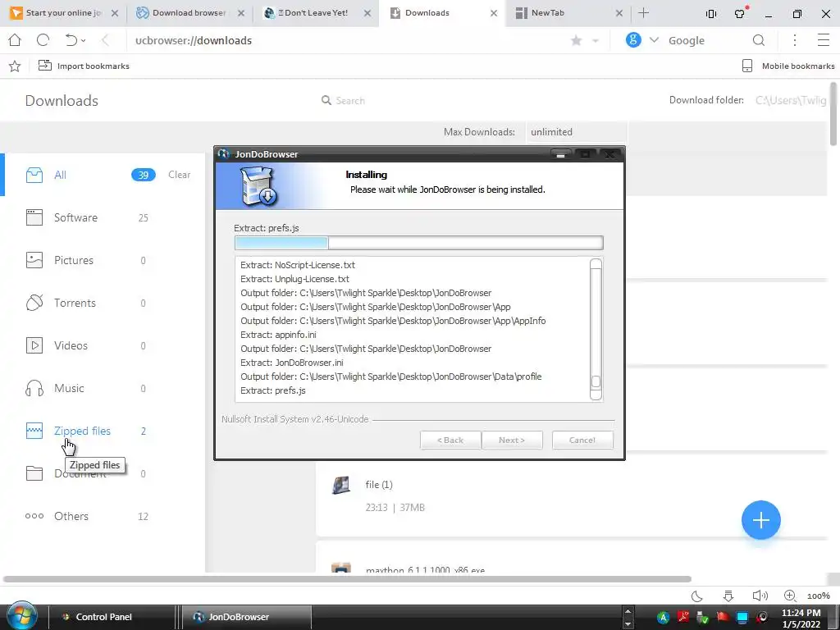Click the undo closed tab arrow icon
The height and width of the screenshot is (630, 840).
pyautogui.click(x=71, y=40)
